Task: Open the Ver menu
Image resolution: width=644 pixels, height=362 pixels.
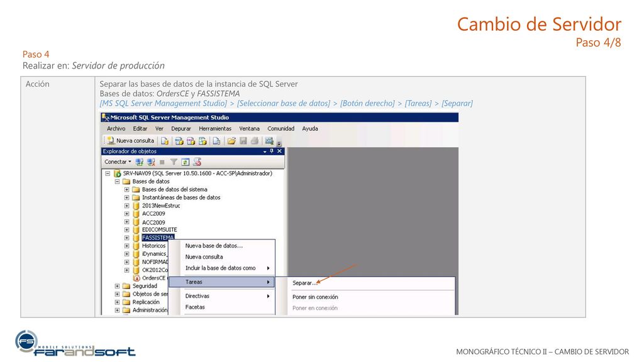Action: pyautogui.click(x=159, y=128)
